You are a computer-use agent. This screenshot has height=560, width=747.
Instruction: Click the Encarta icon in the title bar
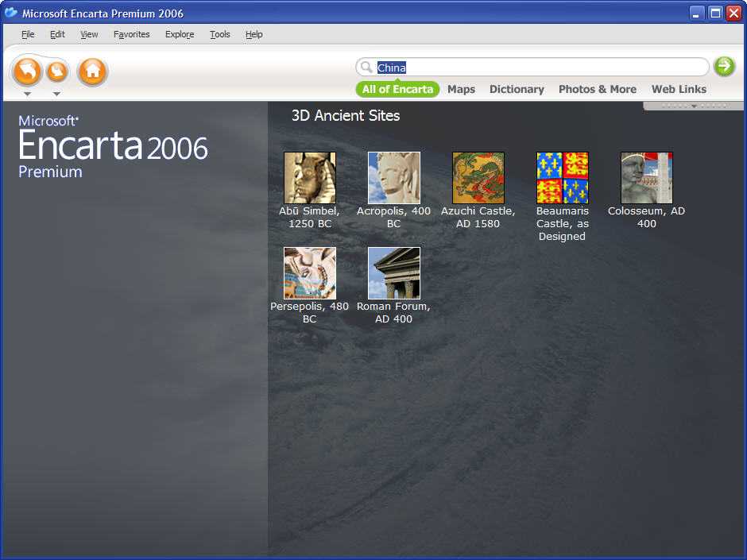(x=10, y=13)
